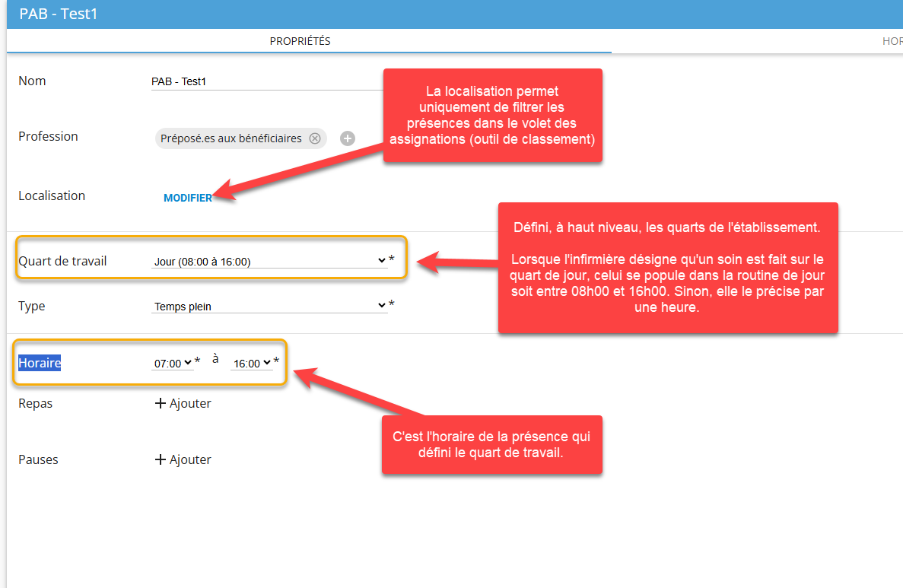Click the Quart de travail label
This screenshot has width=903, height=588.
62,261
